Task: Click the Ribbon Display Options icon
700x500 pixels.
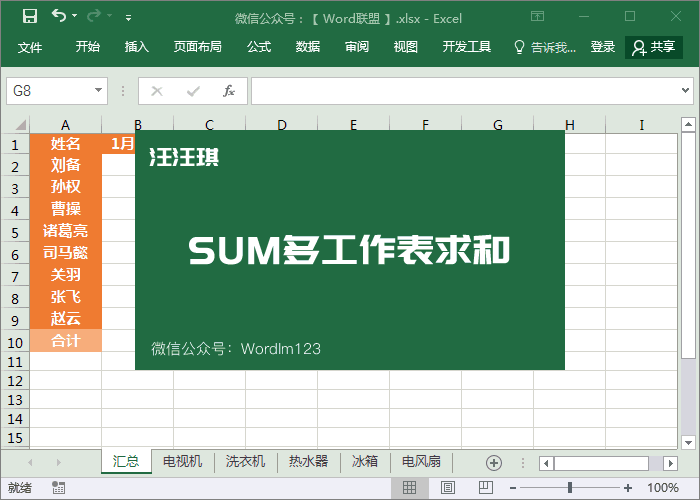Action: pyautogui.click(x=538, y=17)
